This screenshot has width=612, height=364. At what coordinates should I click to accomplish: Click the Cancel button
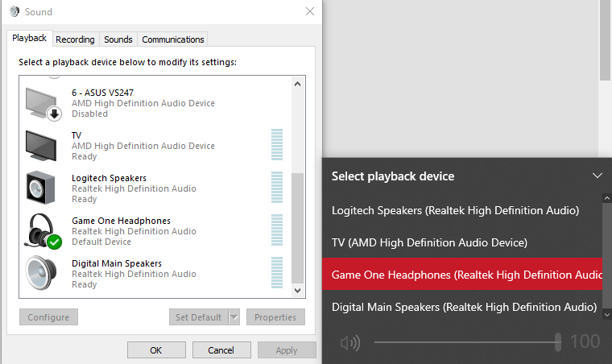[x=221, y=350]
